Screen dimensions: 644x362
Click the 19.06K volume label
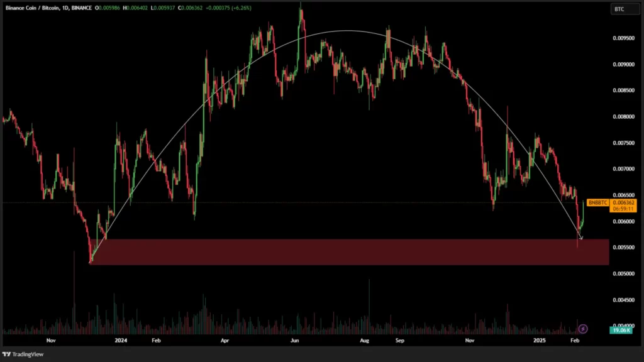(x=621, y=330)
